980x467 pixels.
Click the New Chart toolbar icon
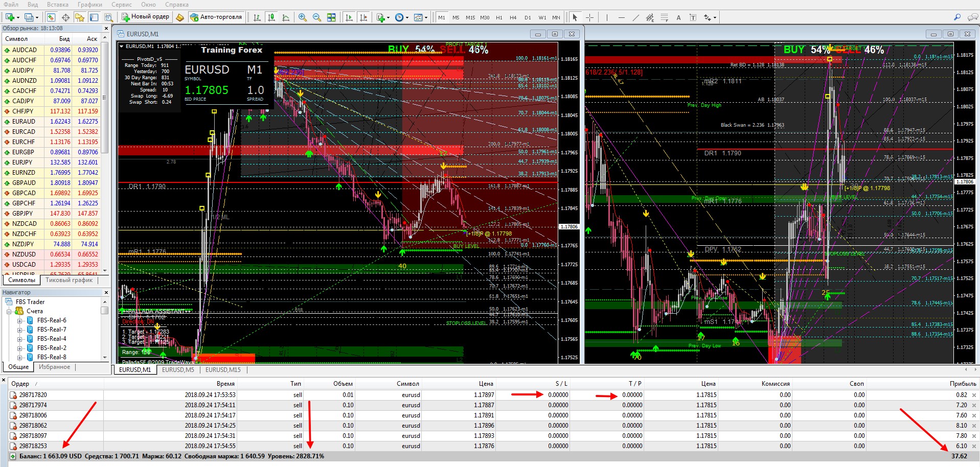coord(10,17)
